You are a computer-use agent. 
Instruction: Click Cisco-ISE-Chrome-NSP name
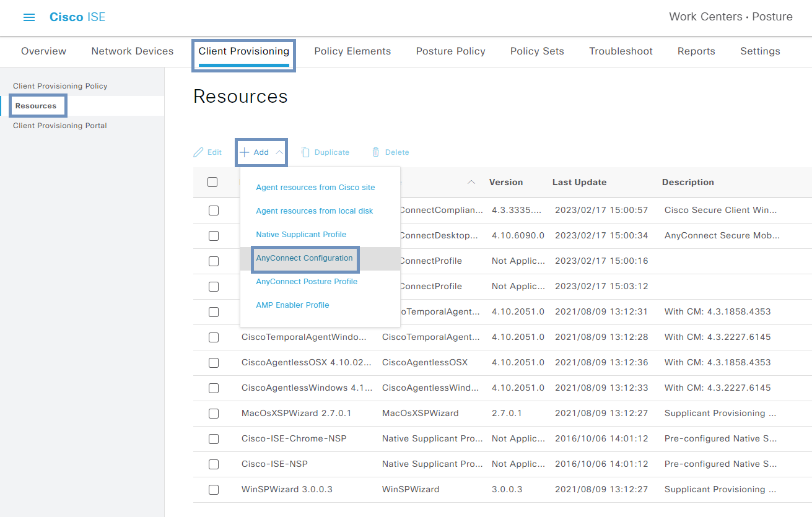294,439
